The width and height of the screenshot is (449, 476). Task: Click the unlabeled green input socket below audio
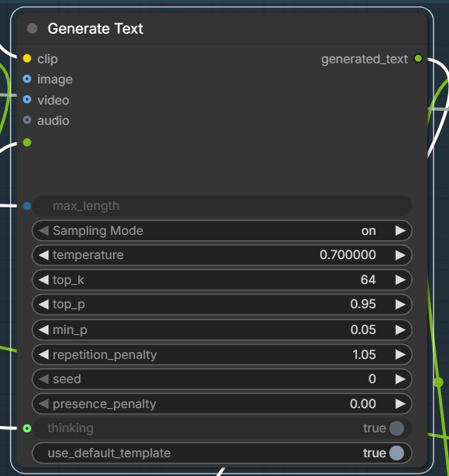coord(27,142)
